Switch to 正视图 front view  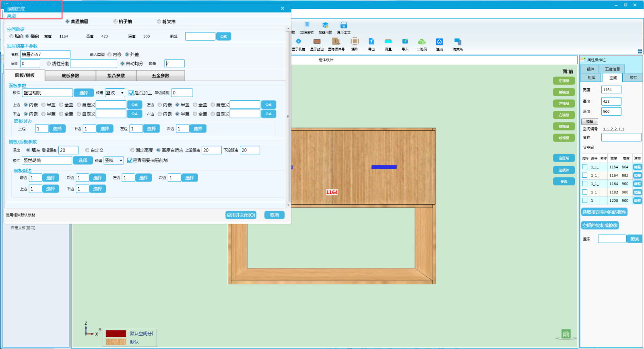click(564, 81)
